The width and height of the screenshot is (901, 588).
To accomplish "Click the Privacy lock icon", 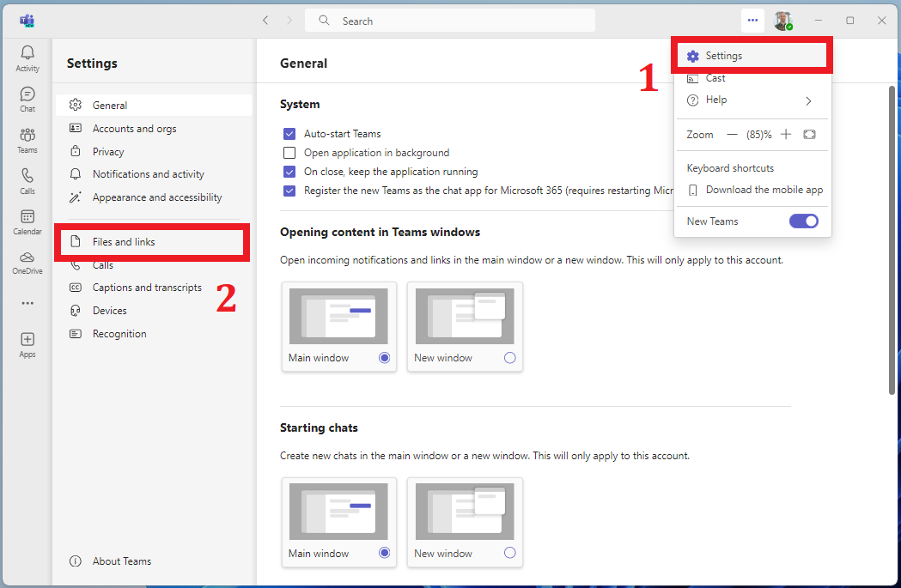I will pyautogui.click(x=76, y=152).
